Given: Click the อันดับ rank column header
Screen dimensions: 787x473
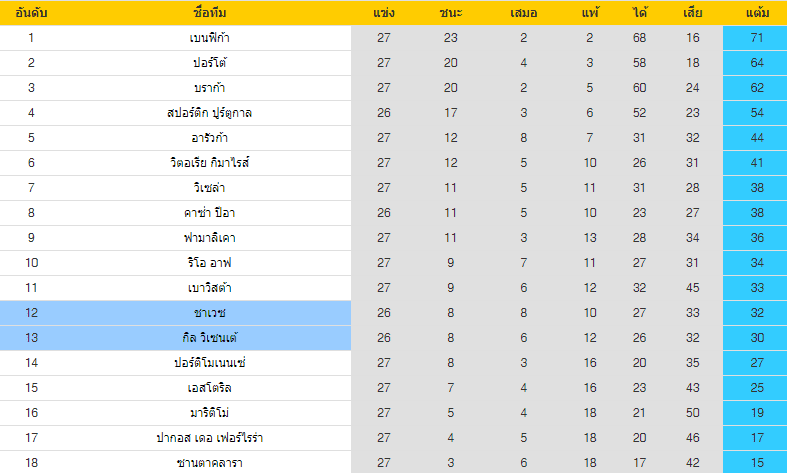Looking at the screenshot, I should 31,14.
